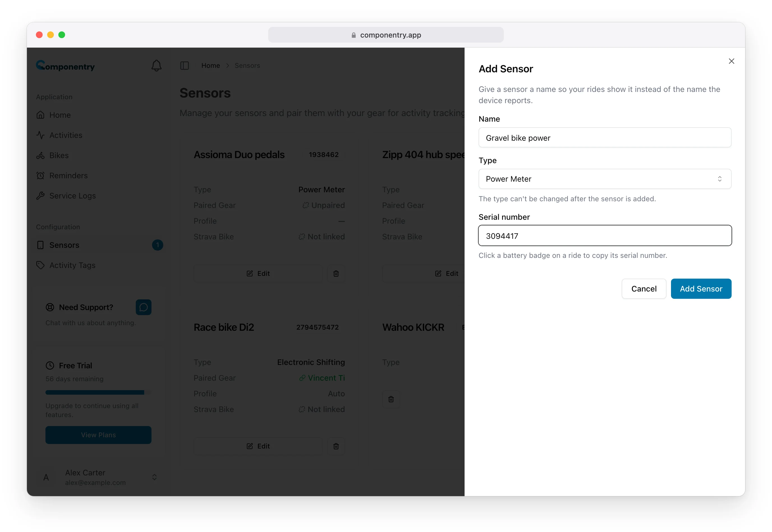This screenshot has width=772, height=532.
Task: Click the Vincent Ti paired gear link
Action: (322, 378)
